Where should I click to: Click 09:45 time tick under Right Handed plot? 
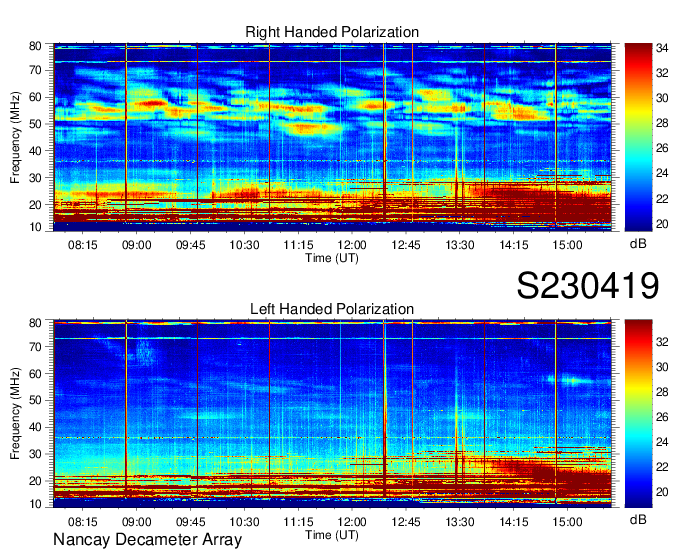pos(190,245)
